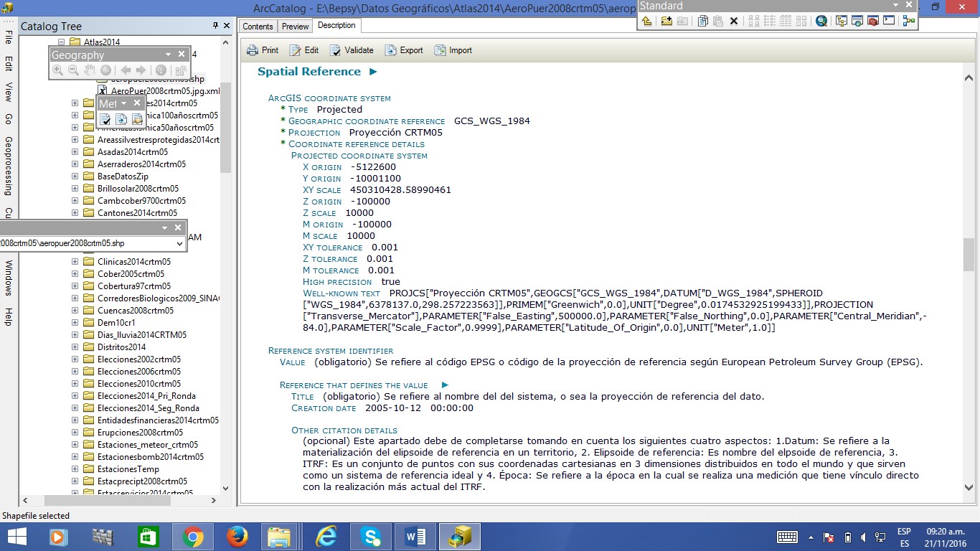
Task: Click the Edit metadata button
Action: (304, 50)
